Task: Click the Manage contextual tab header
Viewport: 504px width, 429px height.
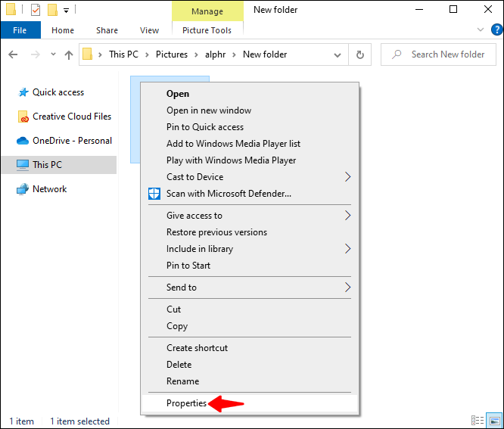Action: tap(207, 11)
